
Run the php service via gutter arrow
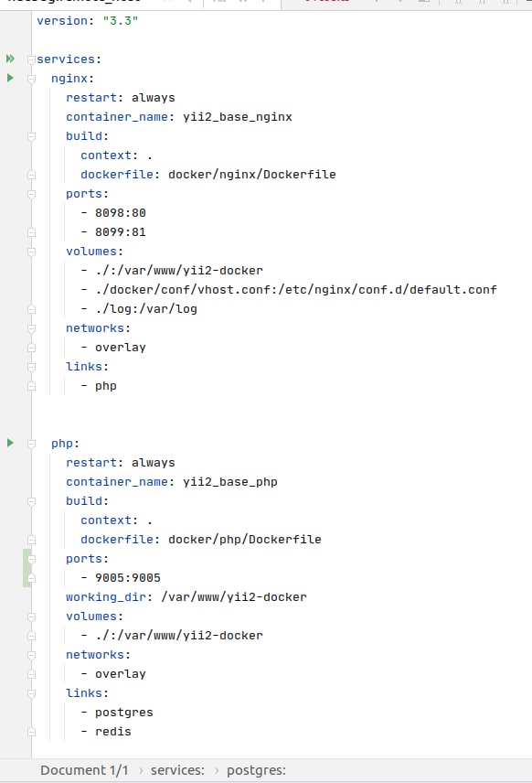pyautogui.click(x=10, y=443)
